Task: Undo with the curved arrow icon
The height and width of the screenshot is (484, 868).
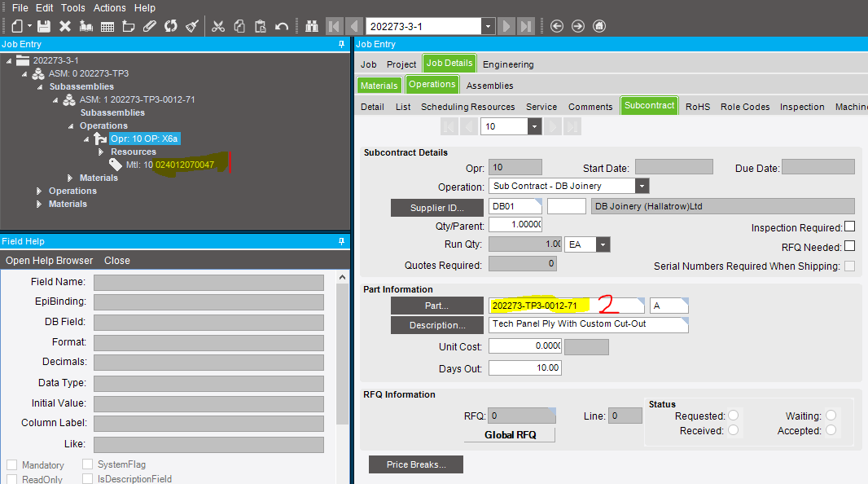Action: tap(282, 26)
